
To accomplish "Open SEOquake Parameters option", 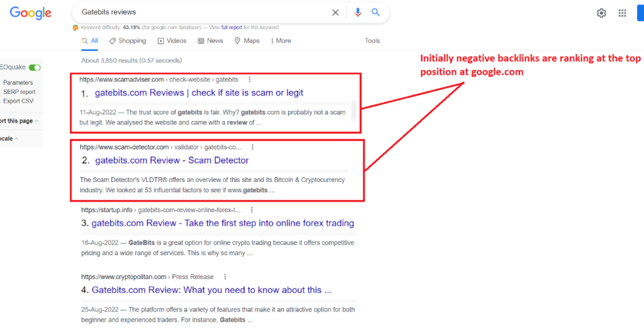I will point(18,82).
